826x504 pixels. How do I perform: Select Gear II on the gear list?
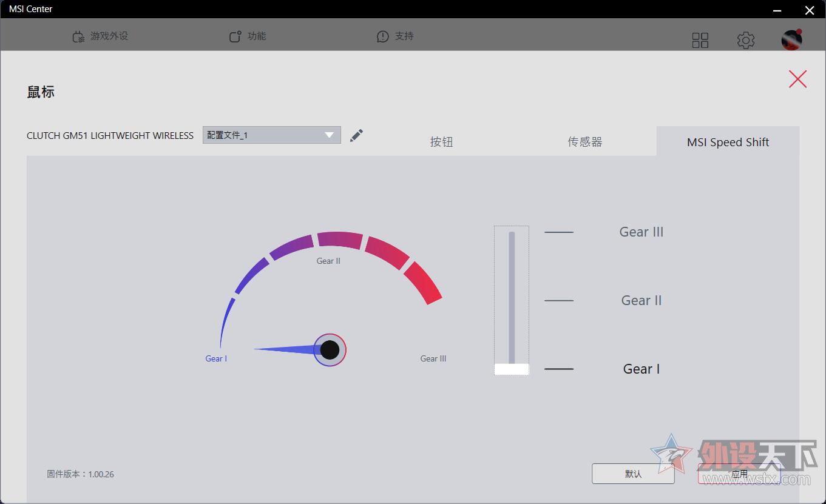coord(642,300)
